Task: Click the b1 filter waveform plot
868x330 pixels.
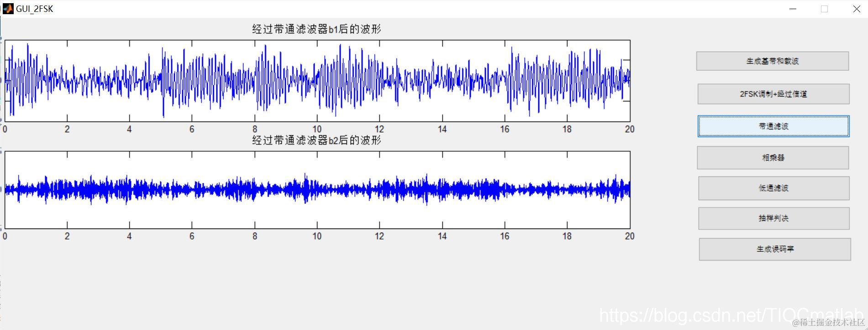Action: tap(317, 81)
